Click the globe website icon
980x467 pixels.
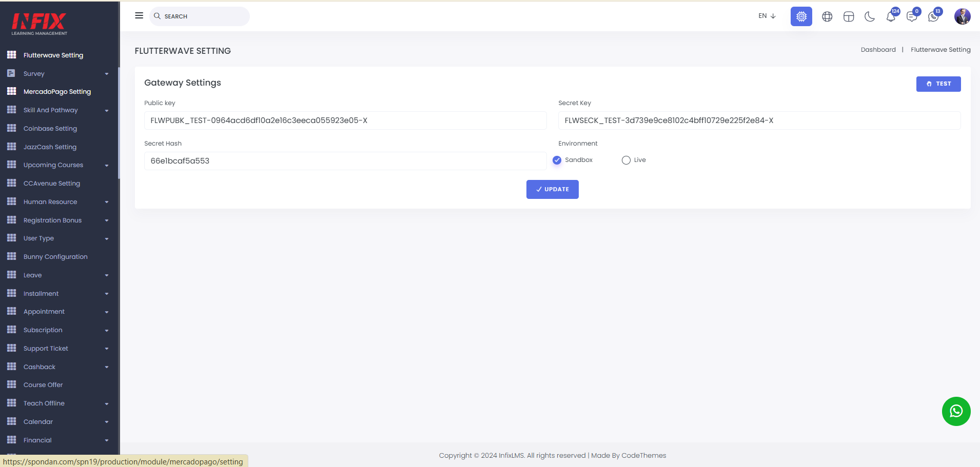click(x=827, y=16)
